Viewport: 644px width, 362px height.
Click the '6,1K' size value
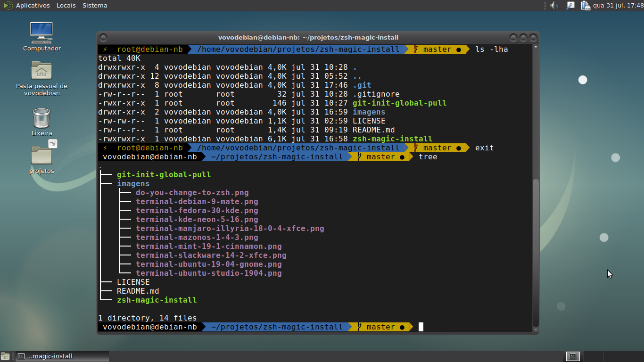pyautogui.click(x=277, y=139)
